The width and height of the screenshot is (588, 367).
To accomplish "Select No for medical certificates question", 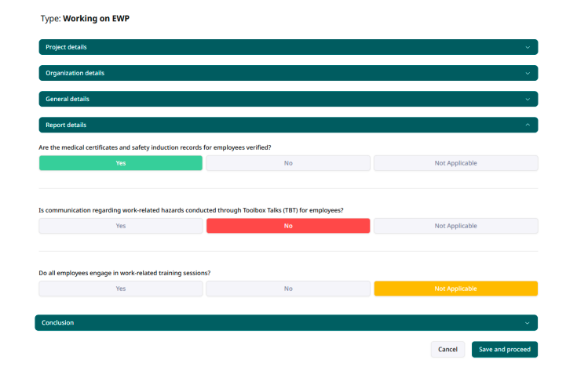I will (288, 163).
